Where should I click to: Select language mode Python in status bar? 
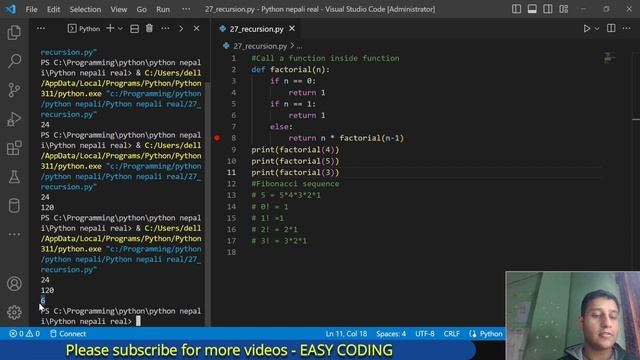(491, 333)
